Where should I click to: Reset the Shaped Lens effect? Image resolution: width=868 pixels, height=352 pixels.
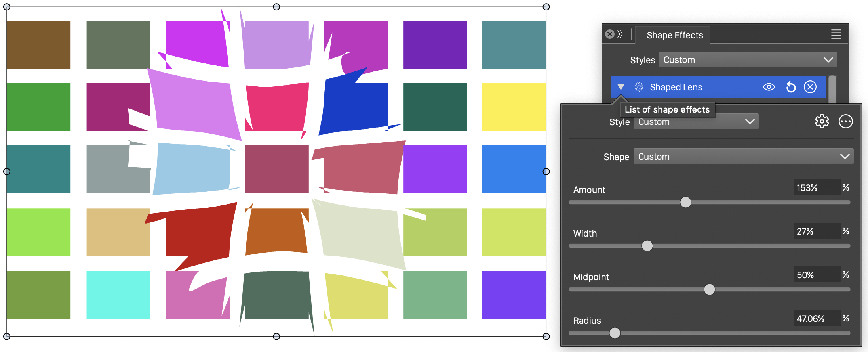(x=790, y=87)
